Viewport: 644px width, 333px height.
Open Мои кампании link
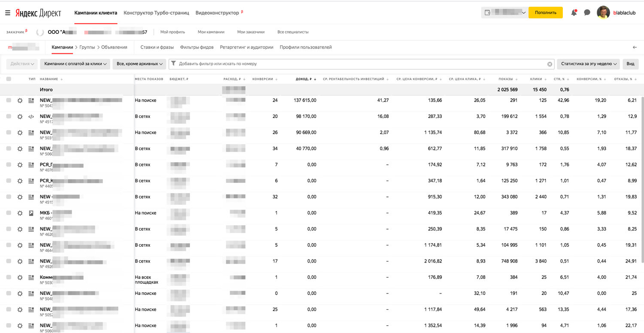[211, 32]
